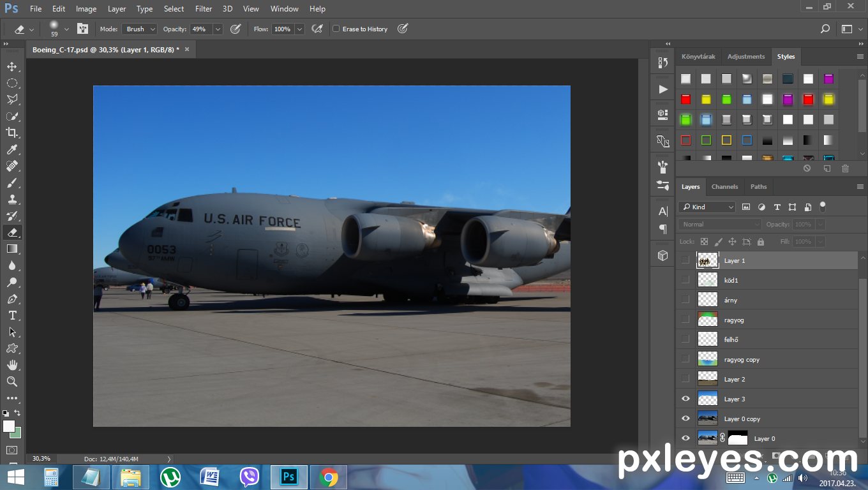Viewport: 868px width, 490px height.
Task: Select the Elliptical Marquee tool
Action: click(x=11, y=83)
